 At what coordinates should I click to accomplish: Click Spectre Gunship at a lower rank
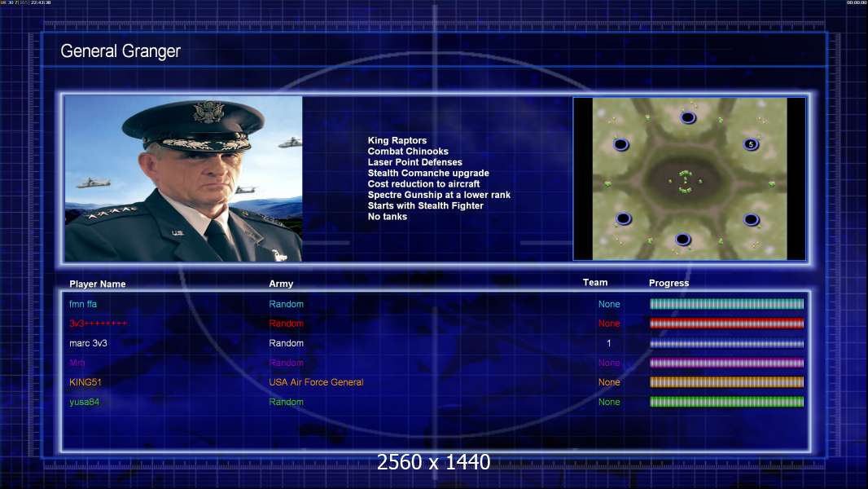439,195
